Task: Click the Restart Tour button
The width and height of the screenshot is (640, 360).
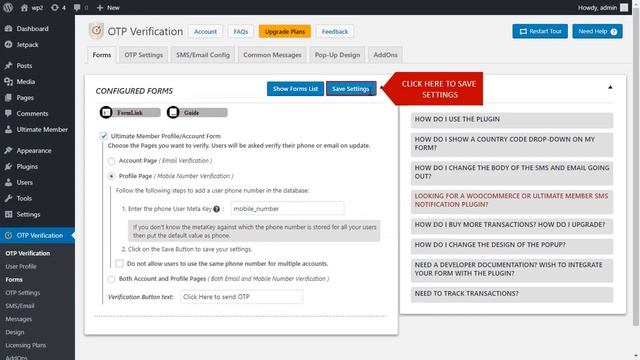Action: pyautogui.click(x=540, y=31)
